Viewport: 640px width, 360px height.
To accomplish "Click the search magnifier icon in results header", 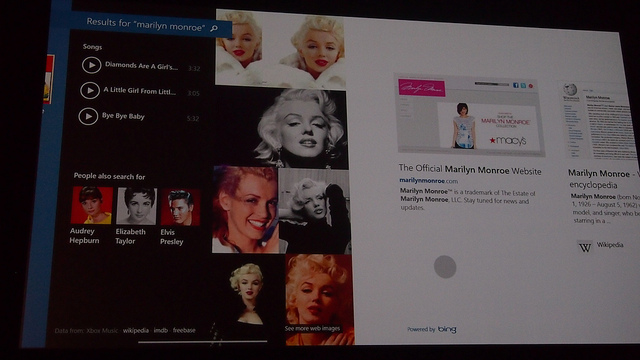I will coord(214,28).
